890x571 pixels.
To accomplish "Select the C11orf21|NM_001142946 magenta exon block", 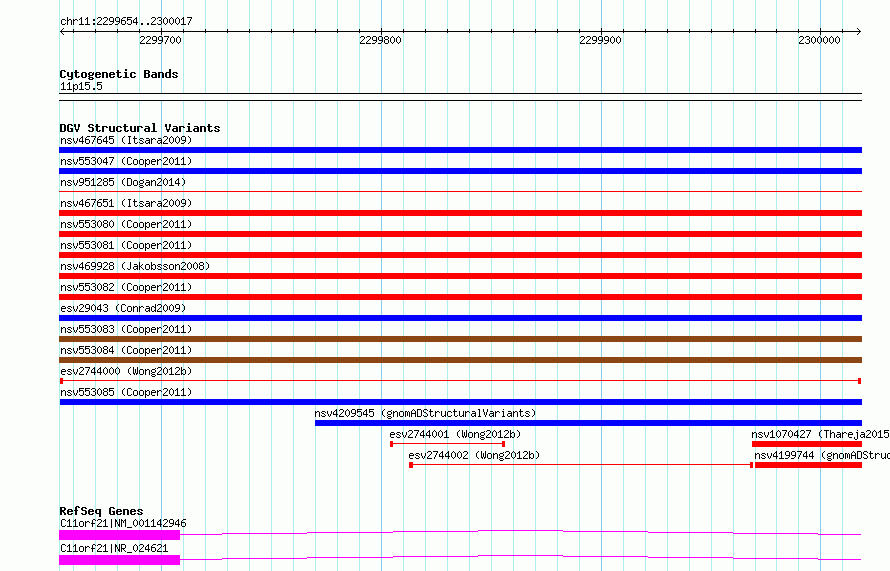I will [120, 535].
